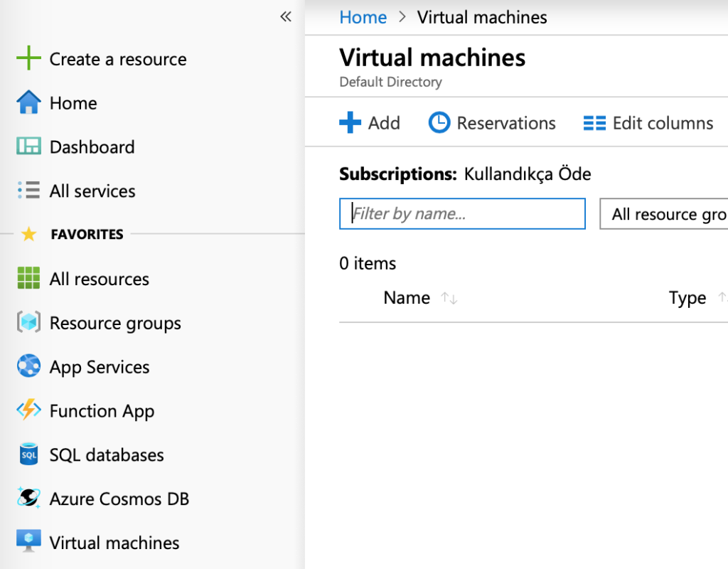Click the App Services globe icon
Screen dimensions: 728x569
click(28, 366)
